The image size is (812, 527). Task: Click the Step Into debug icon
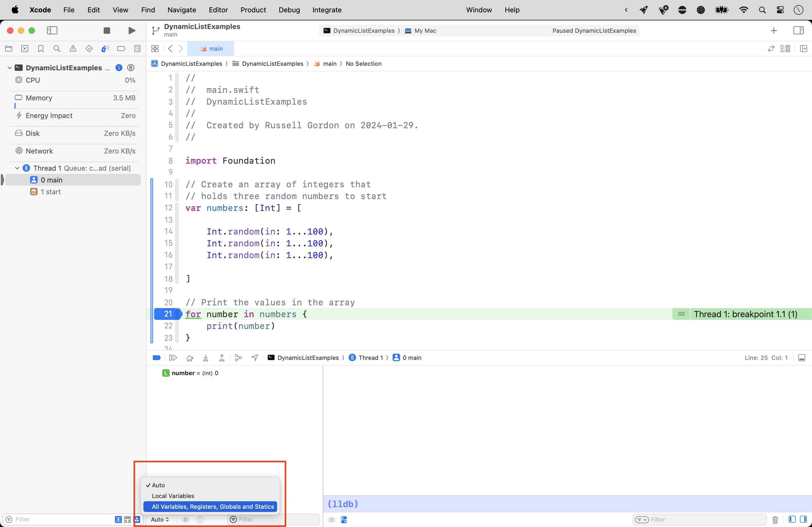coord(206,358)
